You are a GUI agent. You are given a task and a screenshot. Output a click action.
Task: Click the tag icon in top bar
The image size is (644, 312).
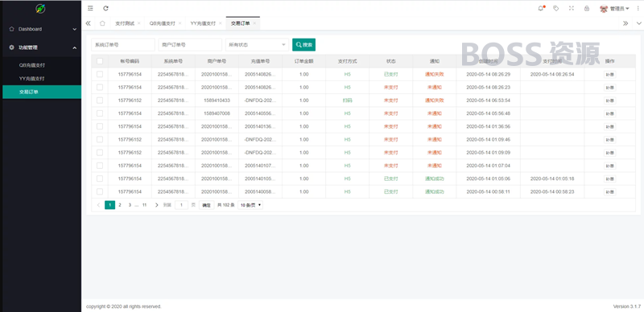pos(555,8)
